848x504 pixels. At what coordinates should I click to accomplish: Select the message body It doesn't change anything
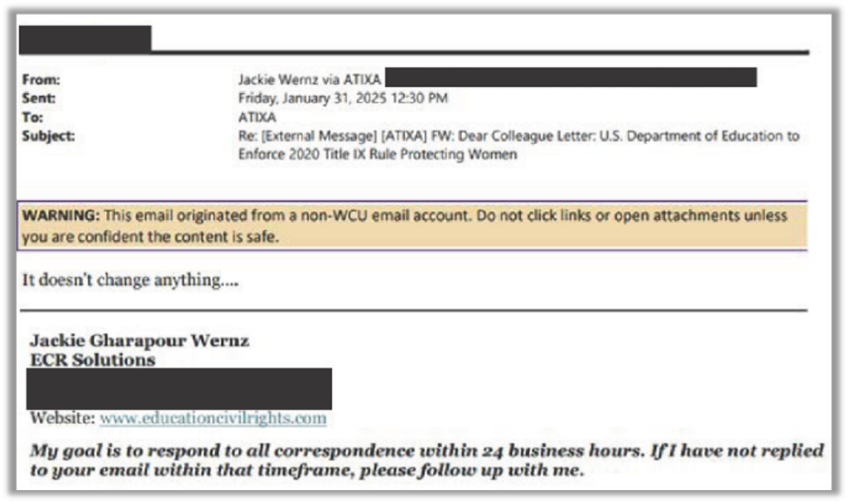point(130,280)
